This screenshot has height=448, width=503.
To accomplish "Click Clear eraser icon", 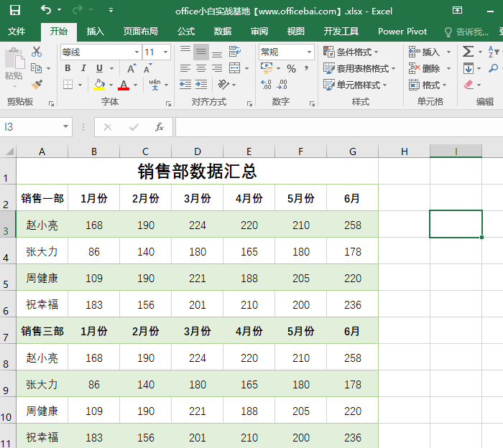I will coord(469,85).
